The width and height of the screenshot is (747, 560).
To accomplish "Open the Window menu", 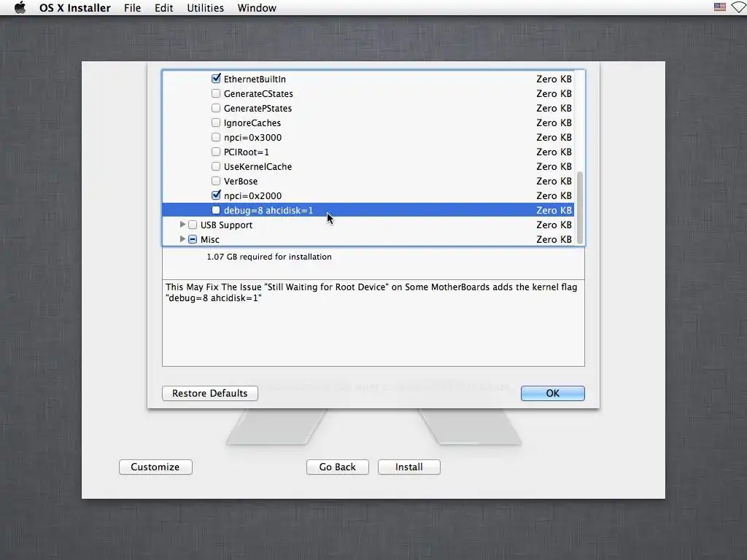I will [x=257, y=7].
